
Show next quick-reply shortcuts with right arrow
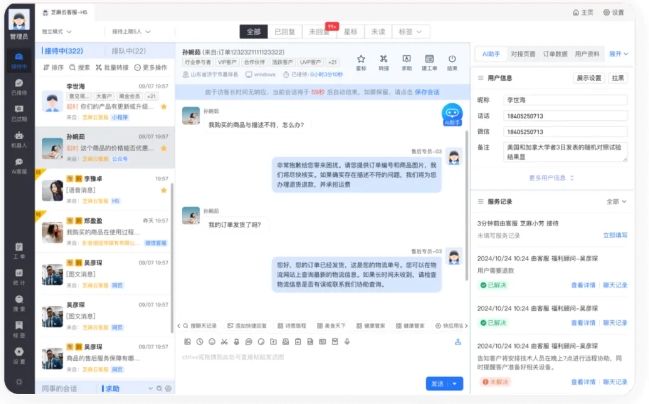pos(466,326)
